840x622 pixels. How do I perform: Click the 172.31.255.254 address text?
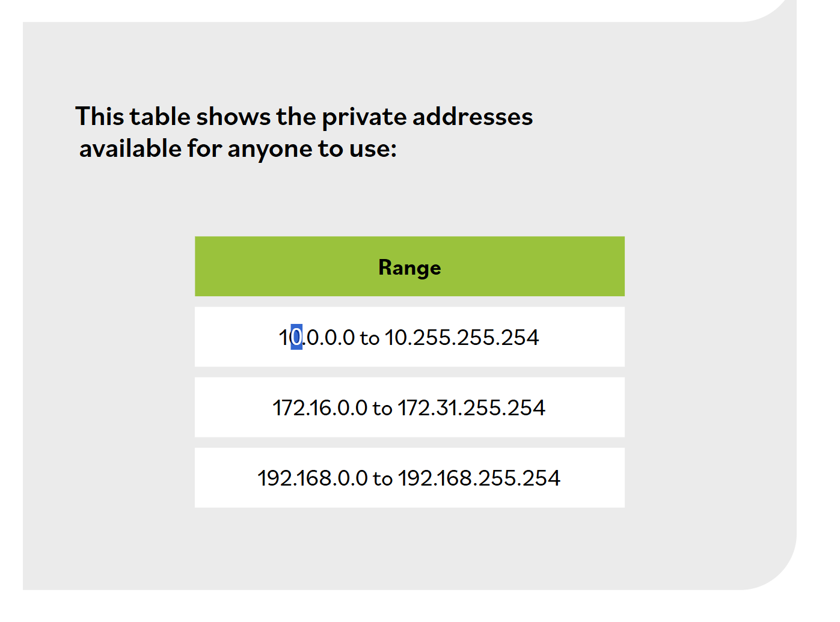point(471,408)
